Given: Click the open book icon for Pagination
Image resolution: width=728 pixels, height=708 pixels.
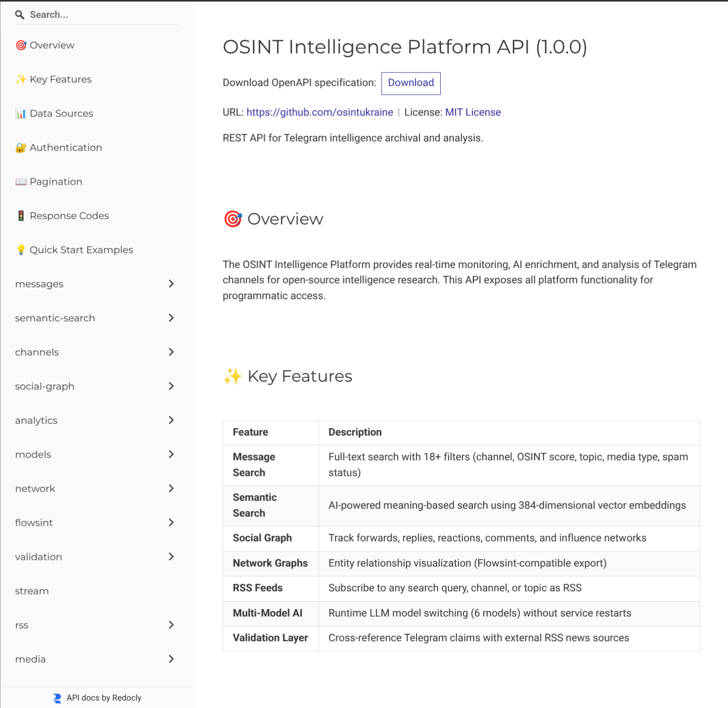Looking at the screenshot, I should coord(21,182).
